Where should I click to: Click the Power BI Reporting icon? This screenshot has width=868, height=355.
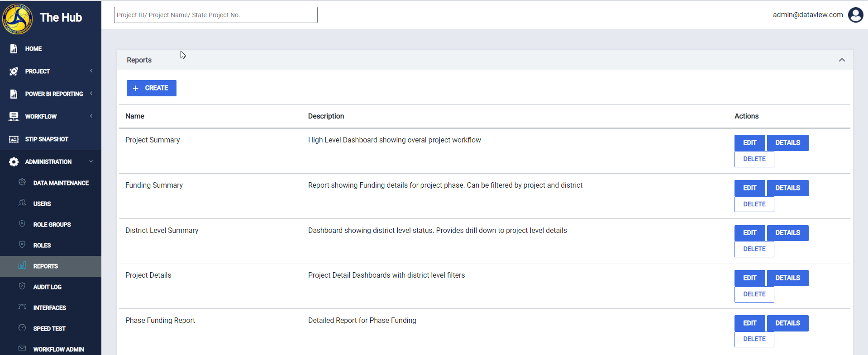14,94
